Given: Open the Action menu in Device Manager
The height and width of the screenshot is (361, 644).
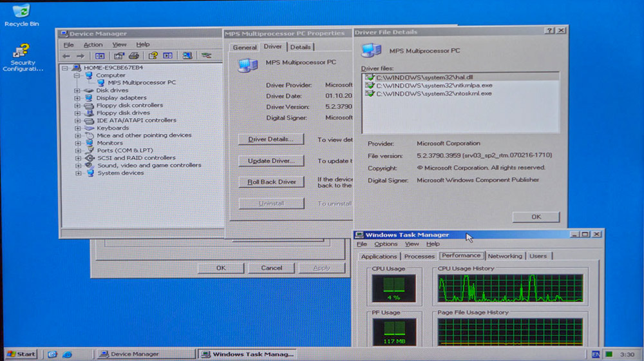Looking at the screenshot, I should (93, 44).
